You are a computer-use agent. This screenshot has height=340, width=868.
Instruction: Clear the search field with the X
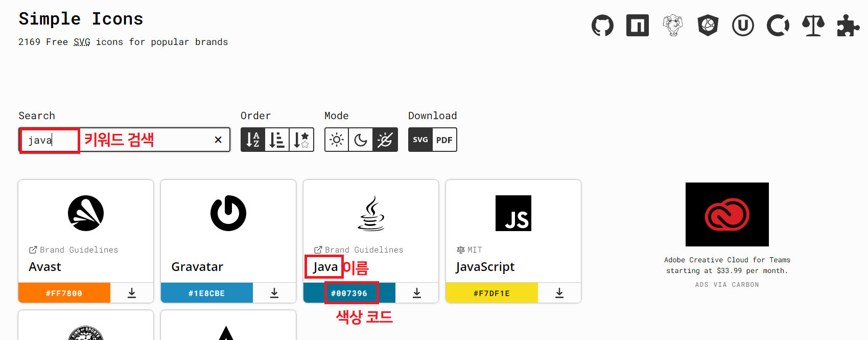coord(218,140)
